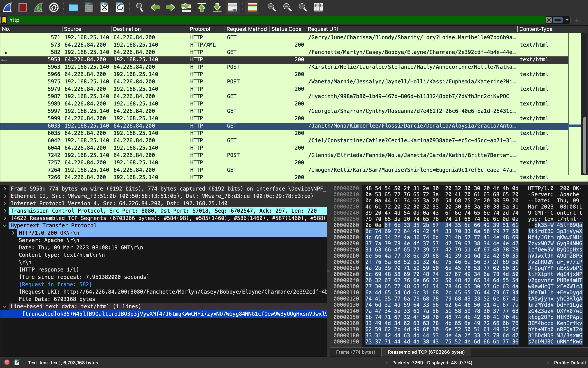Stop capturing packets with red square

click(x=23, y=7)
